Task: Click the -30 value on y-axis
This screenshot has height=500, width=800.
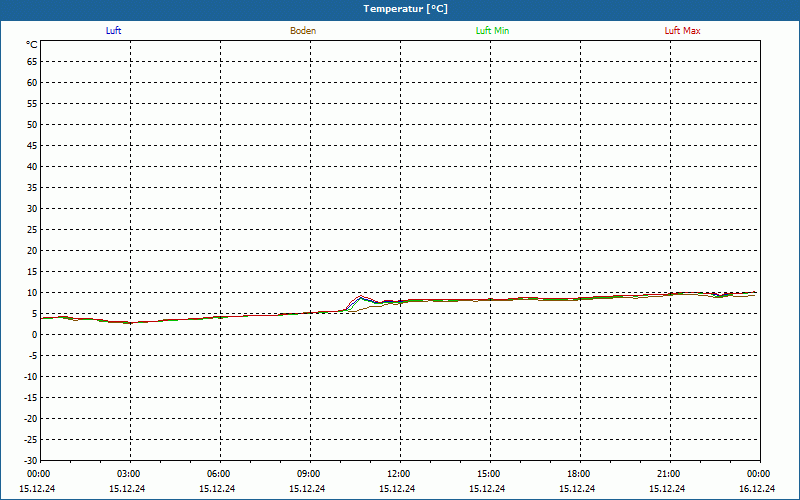Action: [31, 461]
